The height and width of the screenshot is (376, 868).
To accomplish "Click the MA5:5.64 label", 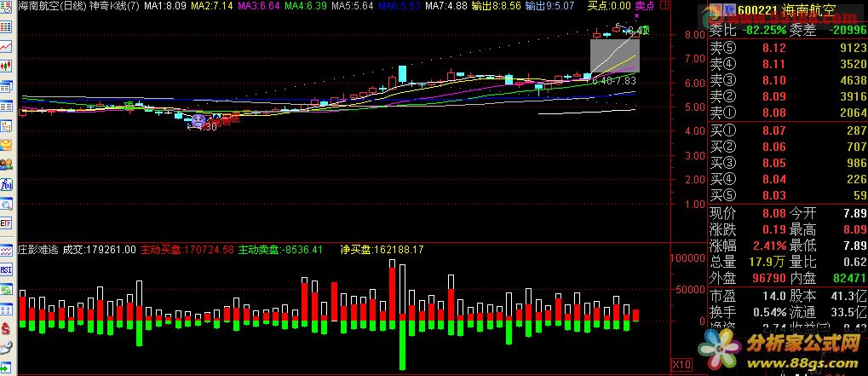I will [354, 6].
